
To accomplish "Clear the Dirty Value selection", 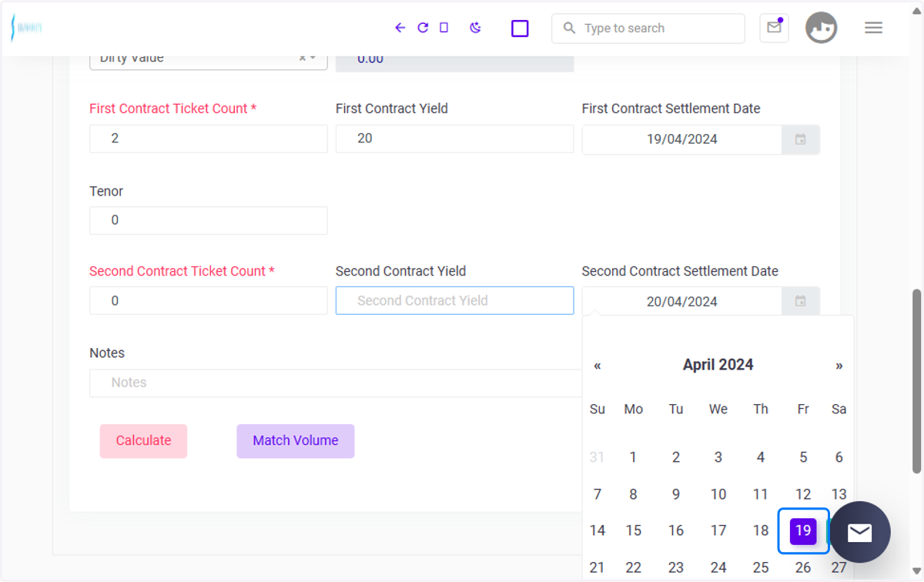I will coord(303,58).
